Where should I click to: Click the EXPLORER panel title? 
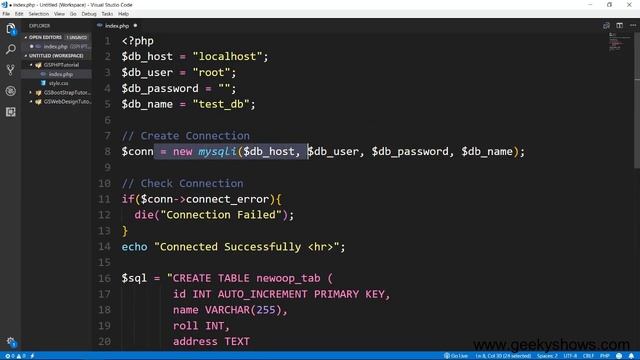click(39, 26)
